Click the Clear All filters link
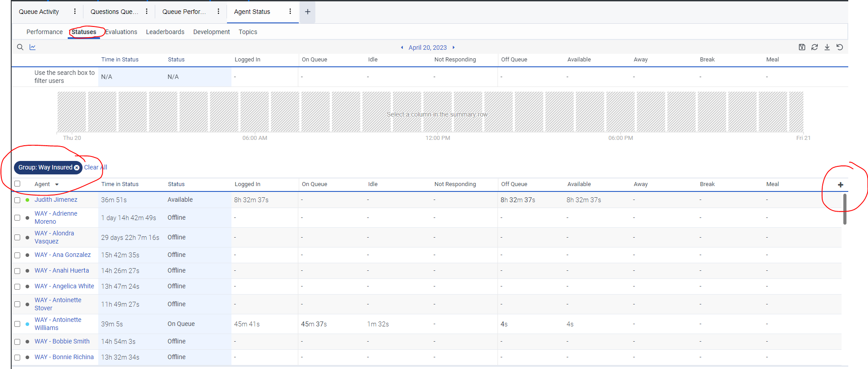 96,167
